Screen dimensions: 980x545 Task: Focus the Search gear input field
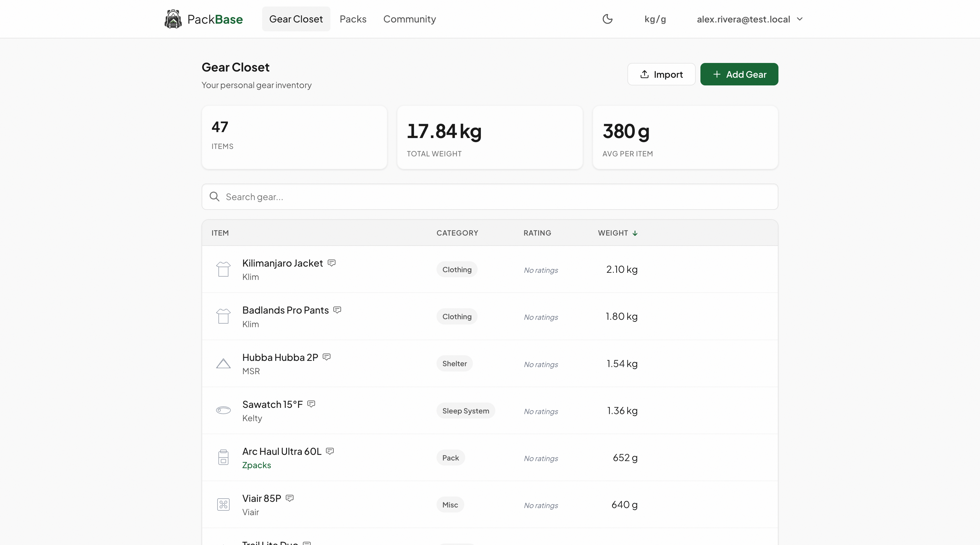(490, 197)
